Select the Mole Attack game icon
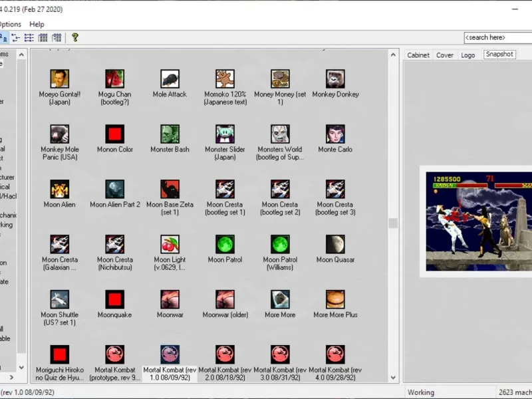This screenshot has height=399, width=532. (x=170, y=79)
